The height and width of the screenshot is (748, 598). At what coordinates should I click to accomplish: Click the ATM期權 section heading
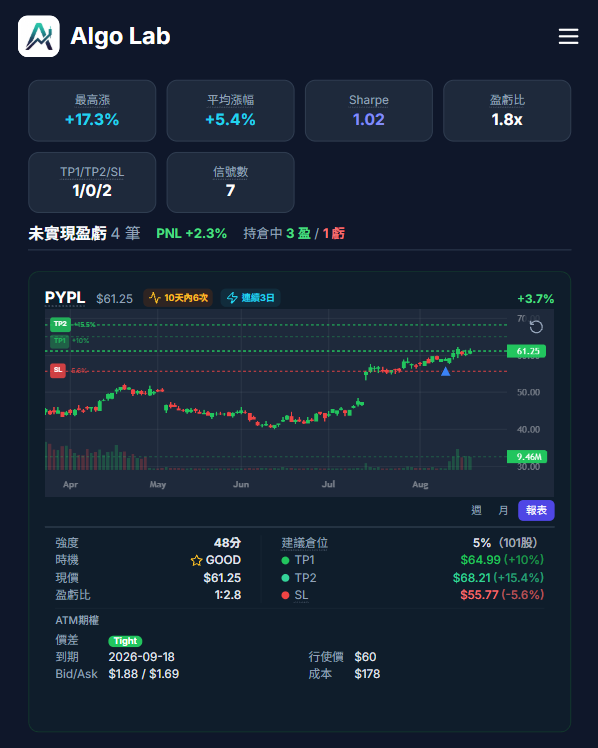point(77,620)
